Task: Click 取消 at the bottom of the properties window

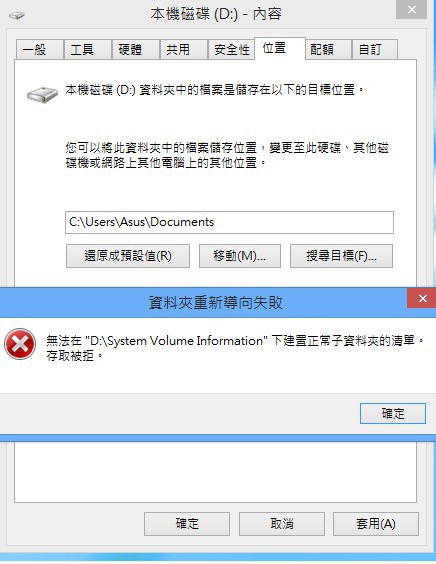Action: [x=282, y=524]
